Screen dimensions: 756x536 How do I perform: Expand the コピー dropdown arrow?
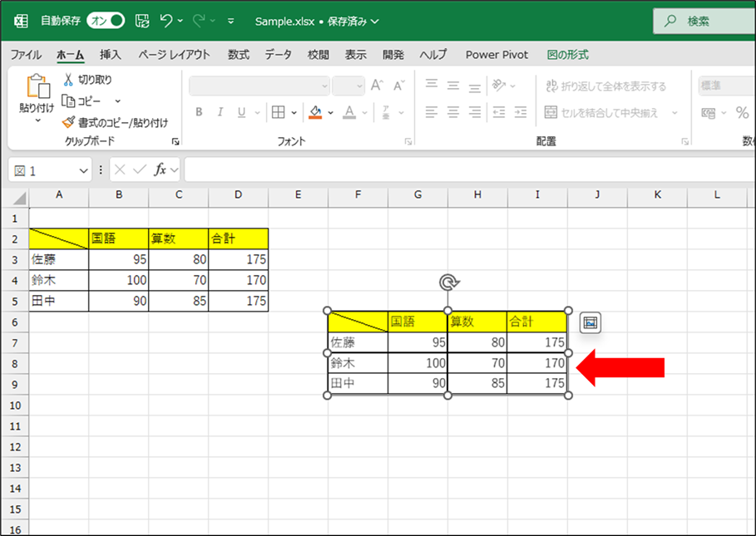coord(117,101)
